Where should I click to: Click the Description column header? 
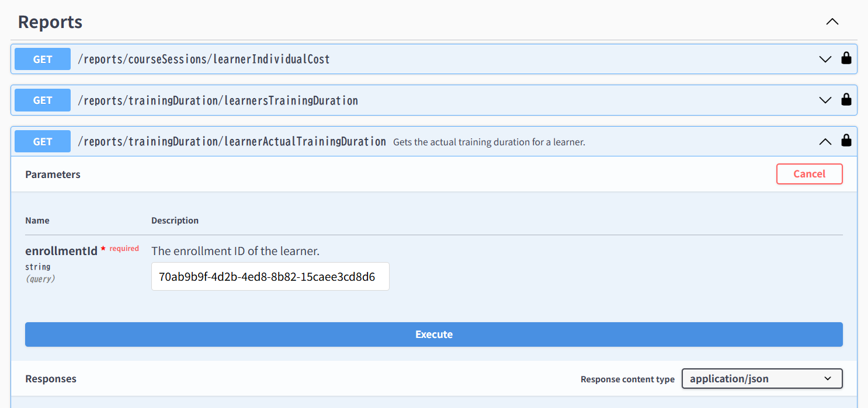coord(175,221)
